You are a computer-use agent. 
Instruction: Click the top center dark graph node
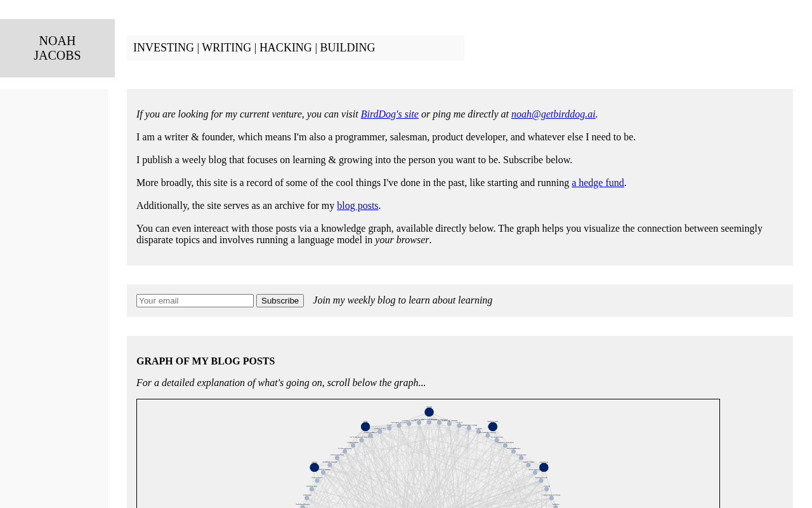coord(429,412)
